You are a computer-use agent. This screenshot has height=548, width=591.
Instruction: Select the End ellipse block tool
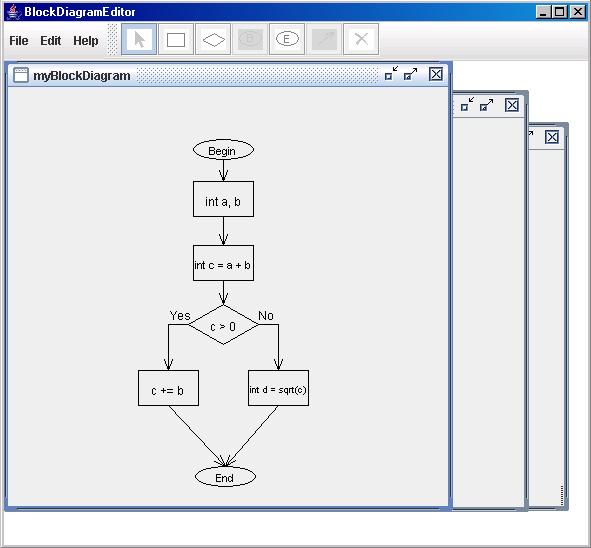click(287, 39)
